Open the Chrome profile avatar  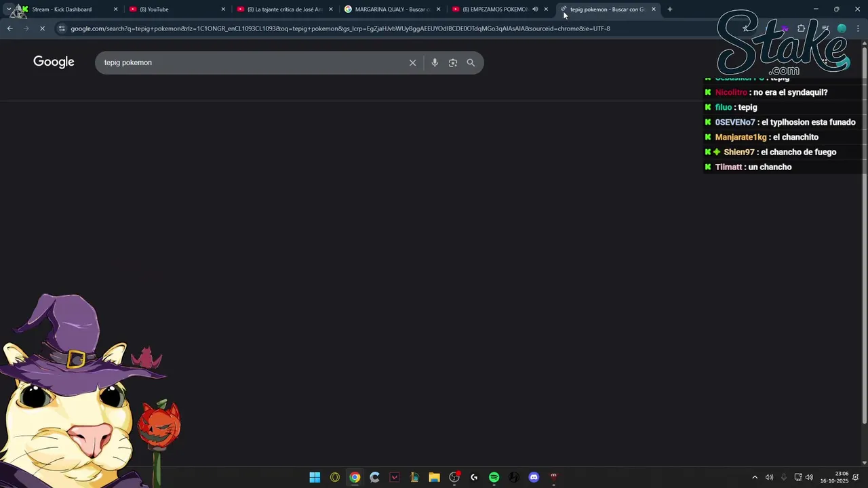click(x=842, y=28)
